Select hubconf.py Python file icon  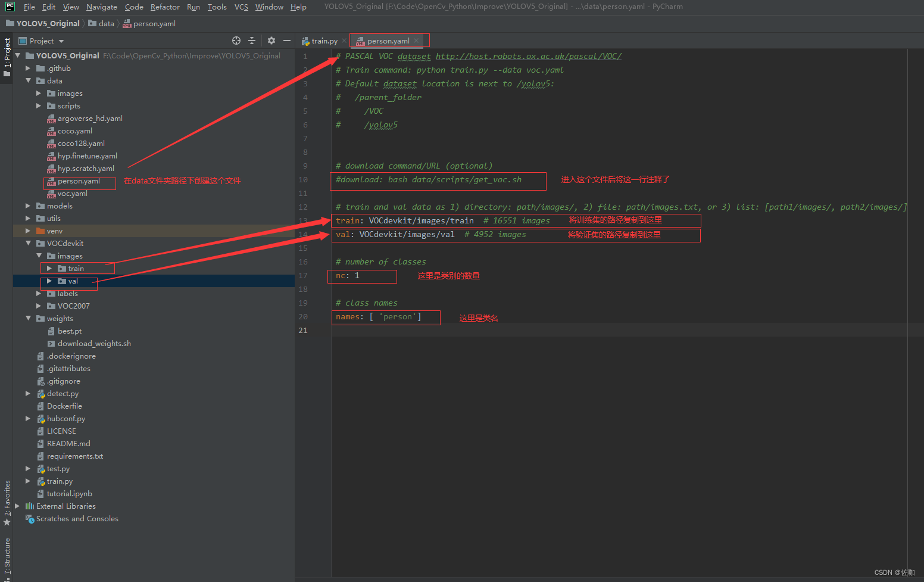(x=41, y=419)
